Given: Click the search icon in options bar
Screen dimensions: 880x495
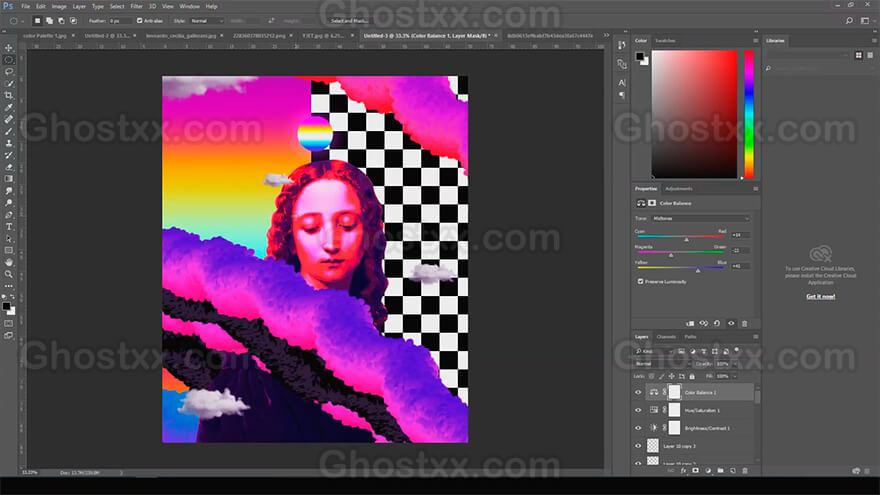Looking at the screenshot, I should (x=849, y=21).
